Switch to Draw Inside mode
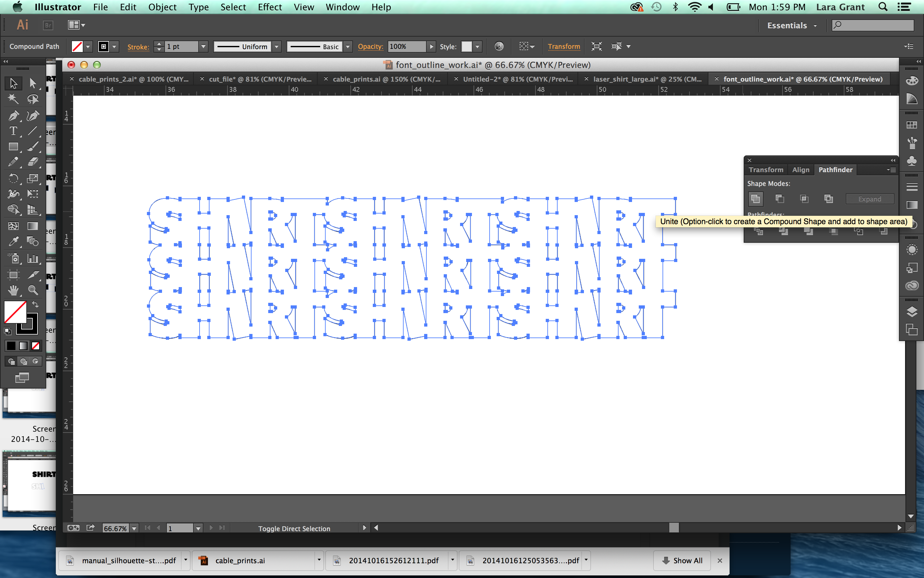The width and height of the screenshot is (924, 578). coord(36,361)
